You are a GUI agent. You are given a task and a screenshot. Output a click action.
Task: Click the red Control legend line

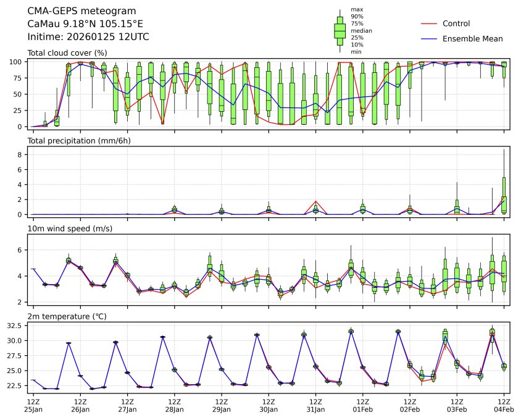tap(428, 23)
